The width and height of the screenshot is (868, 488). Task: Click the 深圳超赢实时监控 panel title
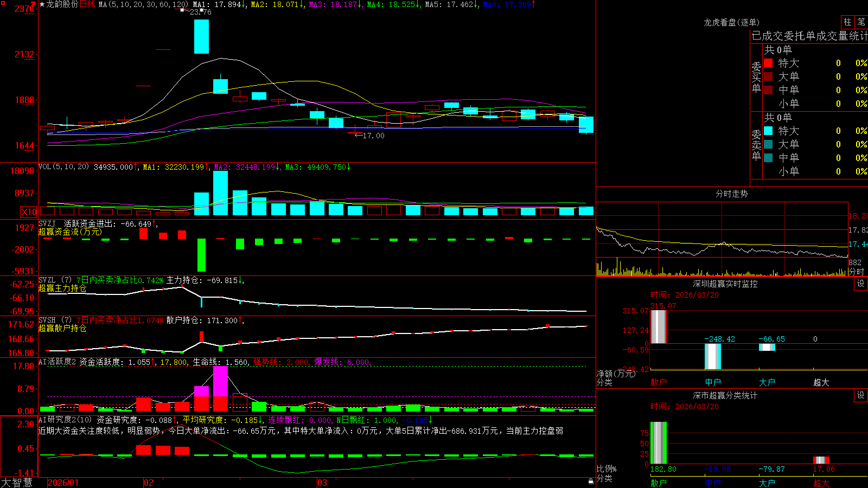725,284
